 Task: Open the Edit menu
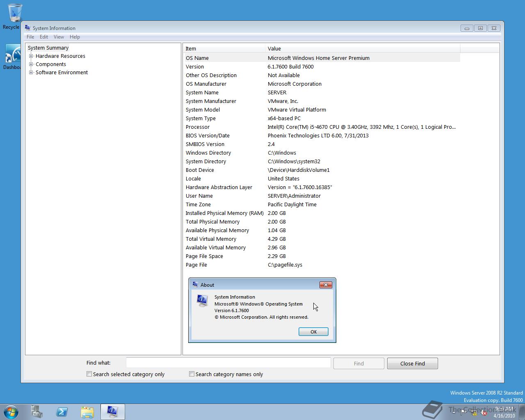pyautogui.click(x=44, y=37)
